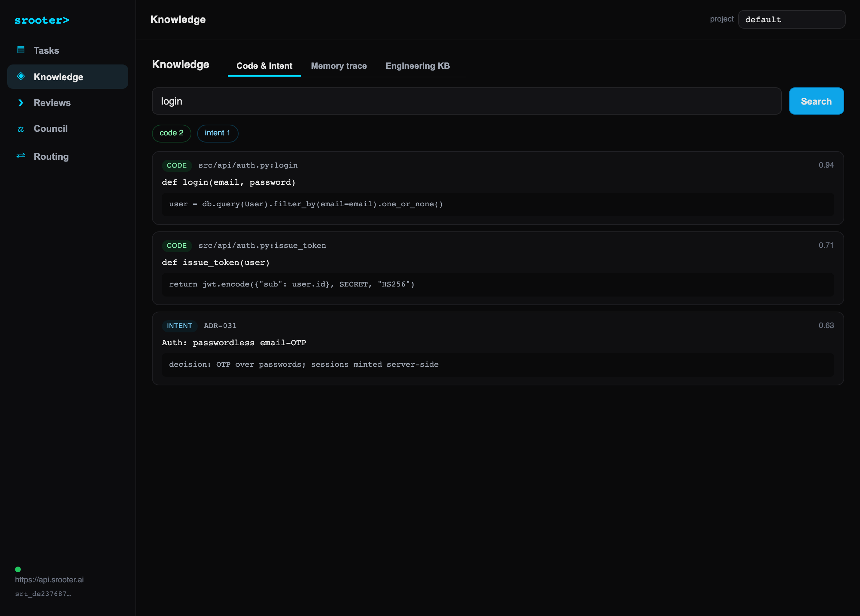
Task: Open the ADR-031 intent result
Action: [497, 348]
